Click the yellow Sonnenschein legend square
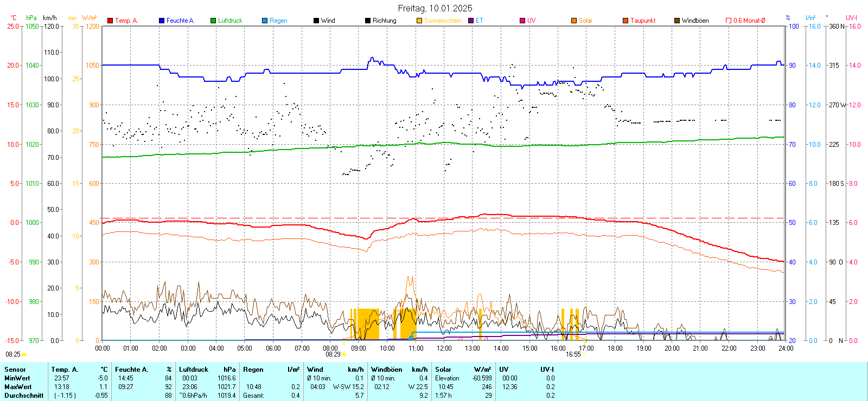 419,21
